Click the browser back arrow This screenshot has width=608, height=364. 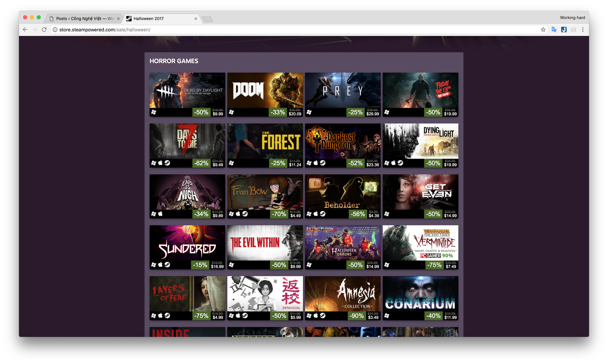25,30
